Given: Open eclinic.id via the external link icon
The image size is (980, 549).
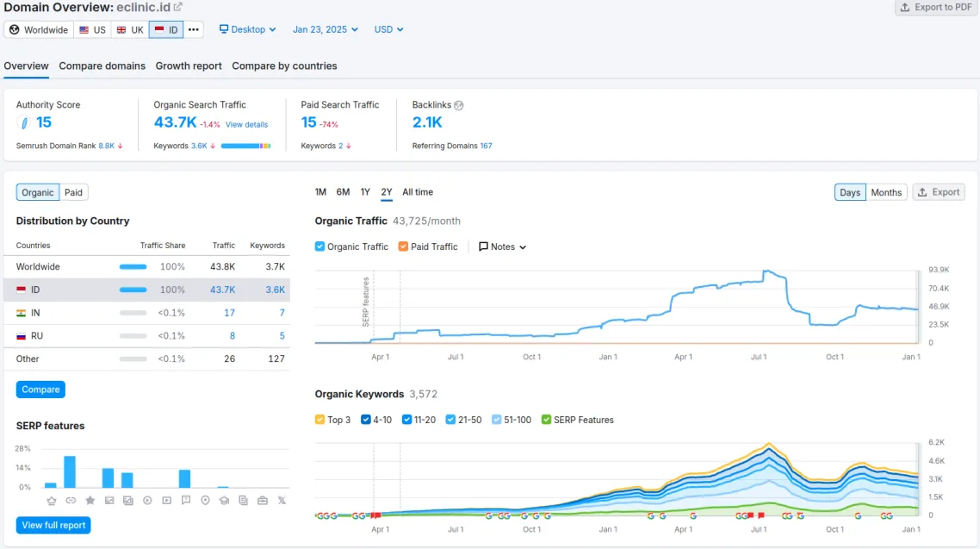Looking at the screenshot, I should (178, 7).
